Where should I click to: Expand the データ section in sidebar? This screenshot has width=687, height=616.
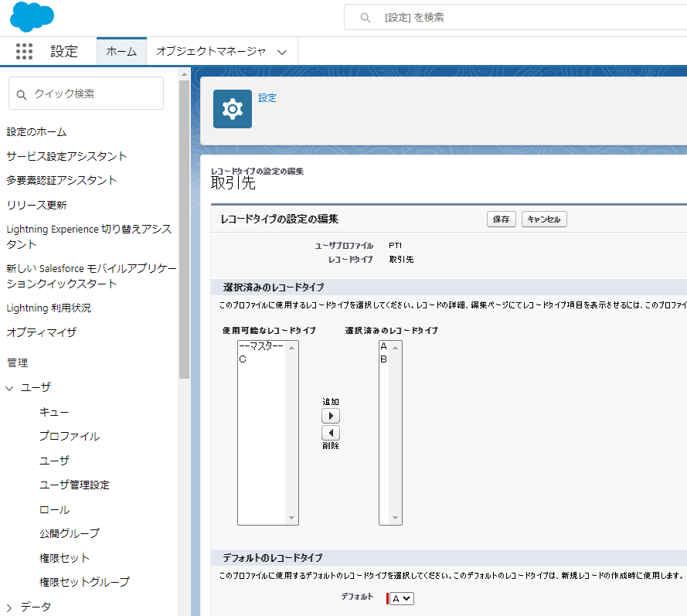9,607
